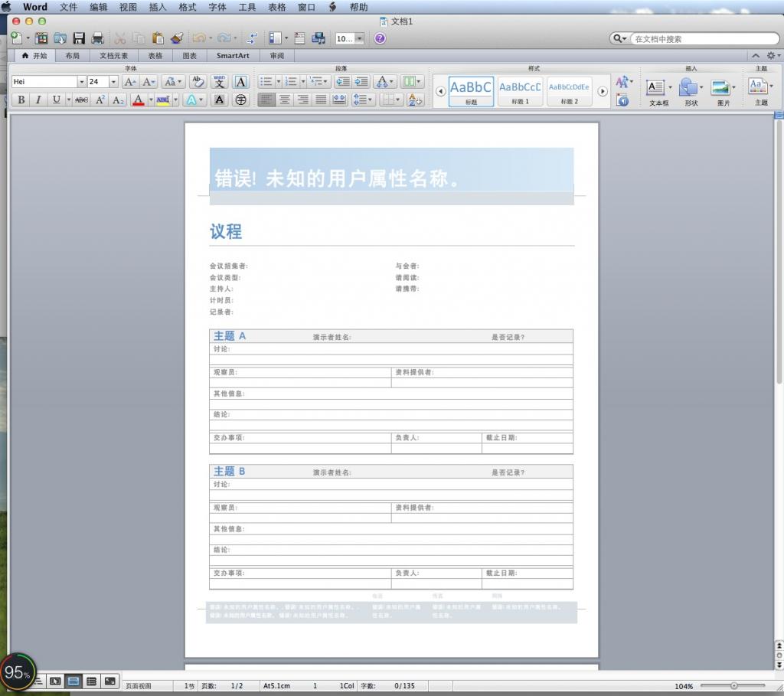This screenshot has width=784, height=696.
Task: Toggle Italic formatting
Action: pos(38,100)
